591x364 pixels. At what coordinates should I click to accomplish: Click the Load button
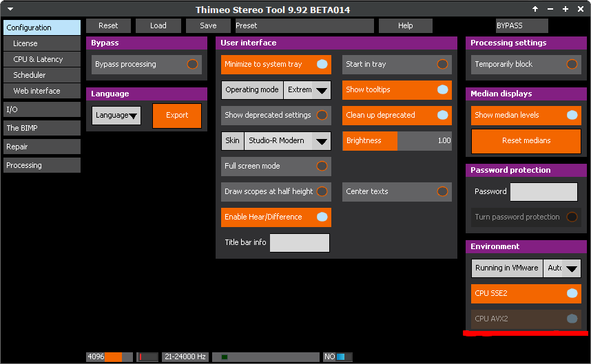(158, 25)
